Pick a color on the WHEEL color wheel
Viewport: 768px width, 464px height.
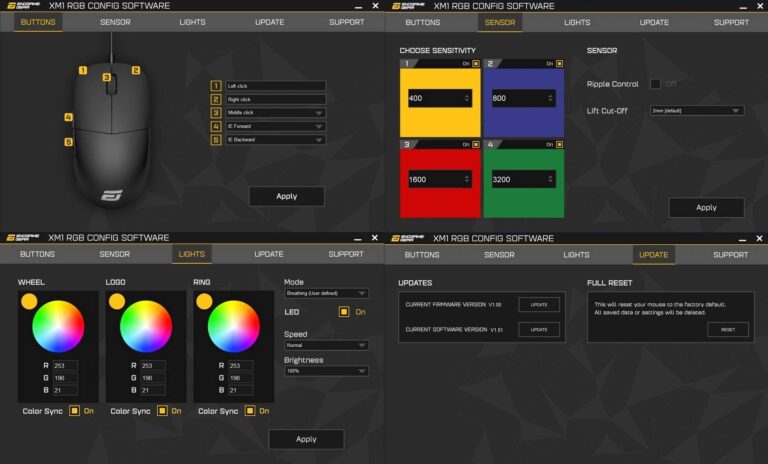click(x=58, y=327)
